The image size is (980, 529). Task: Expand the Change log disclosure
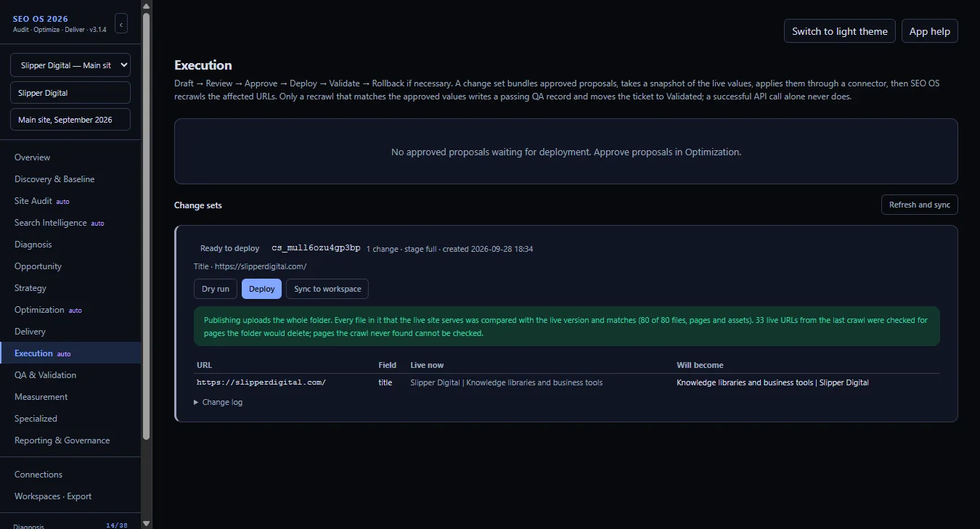pyautogui.click(x=219, y=402)
